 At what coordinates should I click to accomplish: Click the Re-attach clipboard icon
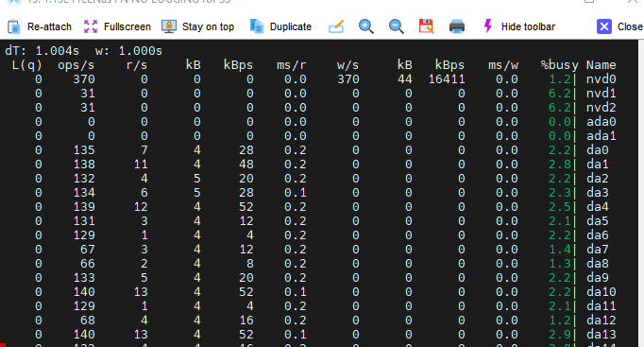(13, 26)
